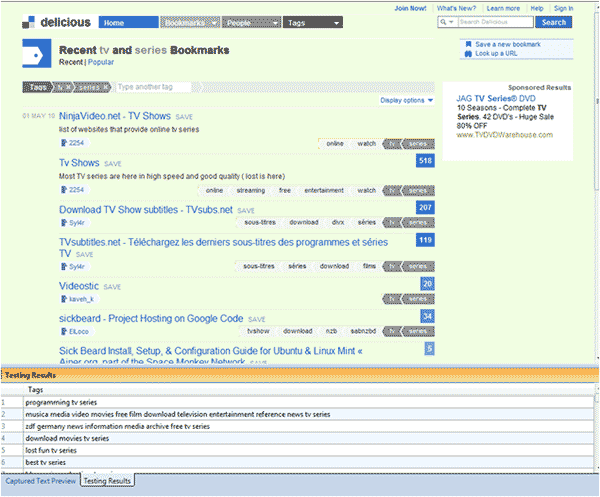
Task: Click the 207 bookmark count badge
Action: pyautogui.click(x=425, y=208)
